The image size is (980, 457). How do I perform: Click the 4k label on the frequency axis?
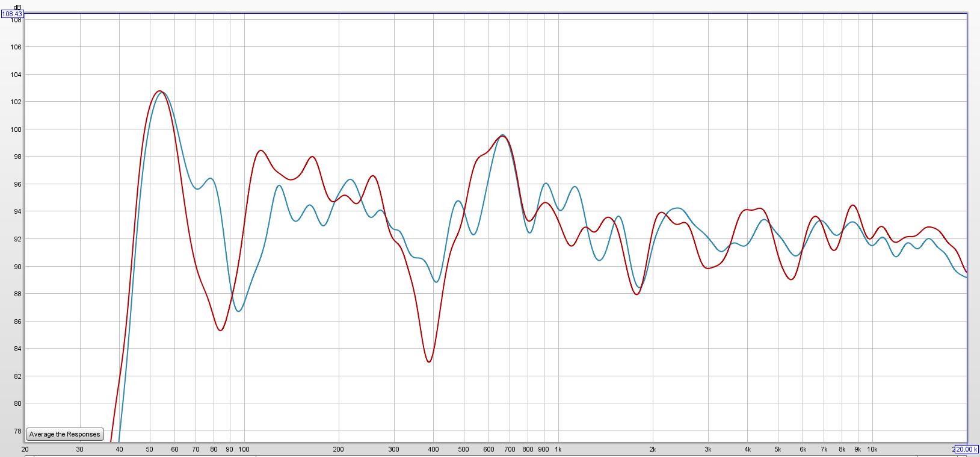click(747, 449)
